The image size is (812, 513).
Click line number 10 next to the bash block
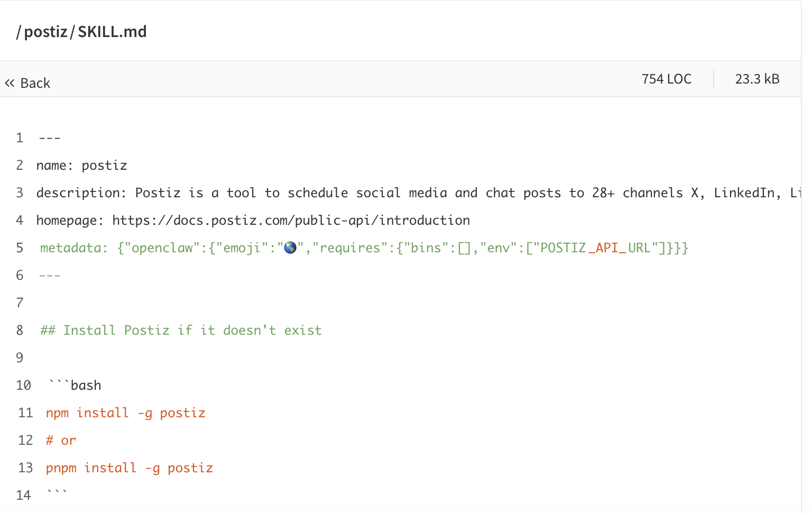(x=24, y=385)
